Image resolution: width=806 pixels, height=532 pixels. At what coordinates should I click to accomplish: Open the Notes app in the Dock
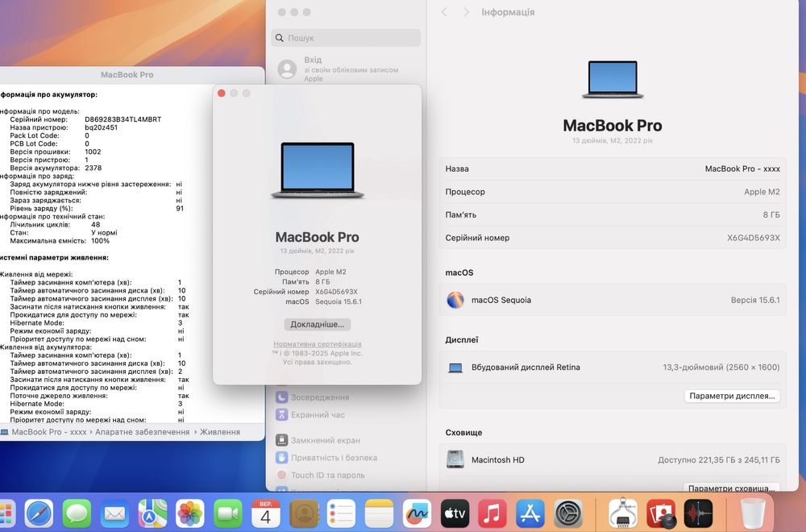point(380,513)
